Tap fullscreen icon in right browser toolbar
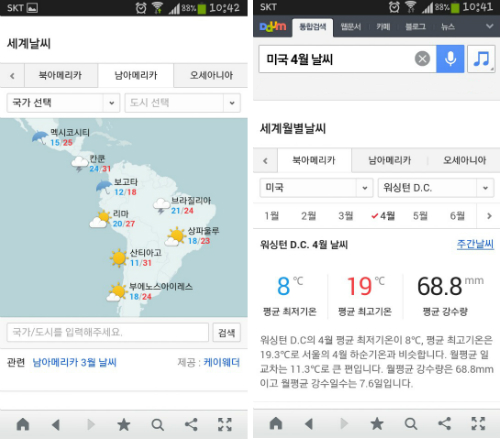Screen dimensions: 500x440 (478, 424)
